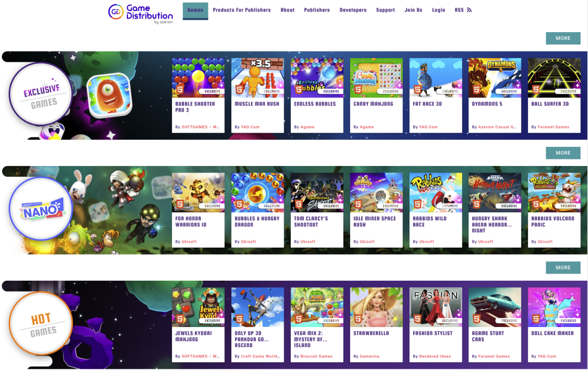
Task: Open Hungry Shark Arena Horror Night thumbnail
Action: click(495, 192)
